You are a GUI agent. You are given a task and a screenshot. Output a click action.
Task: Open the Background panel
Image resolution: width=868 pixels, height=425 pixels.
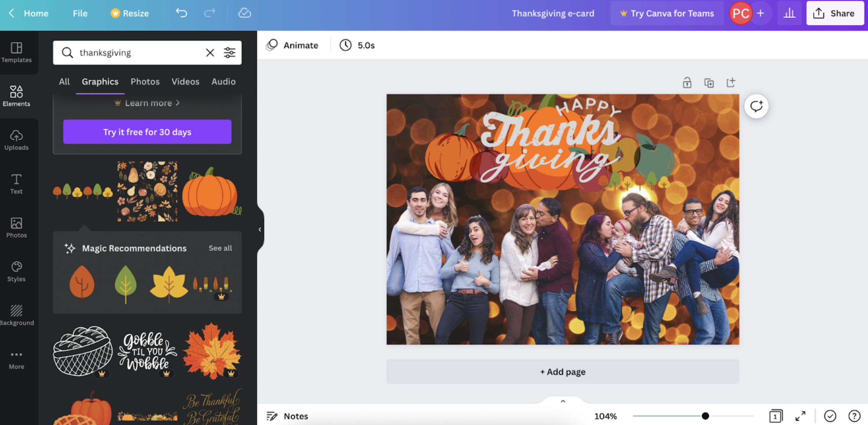tap(16, 315)
